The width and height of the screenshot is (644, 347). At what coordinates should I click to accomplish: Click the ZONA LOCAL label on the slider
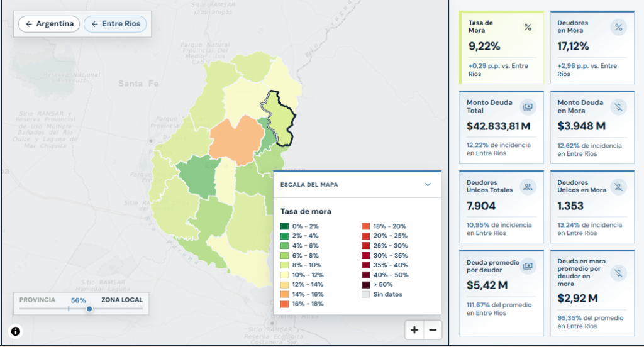[x=122, y=300]
